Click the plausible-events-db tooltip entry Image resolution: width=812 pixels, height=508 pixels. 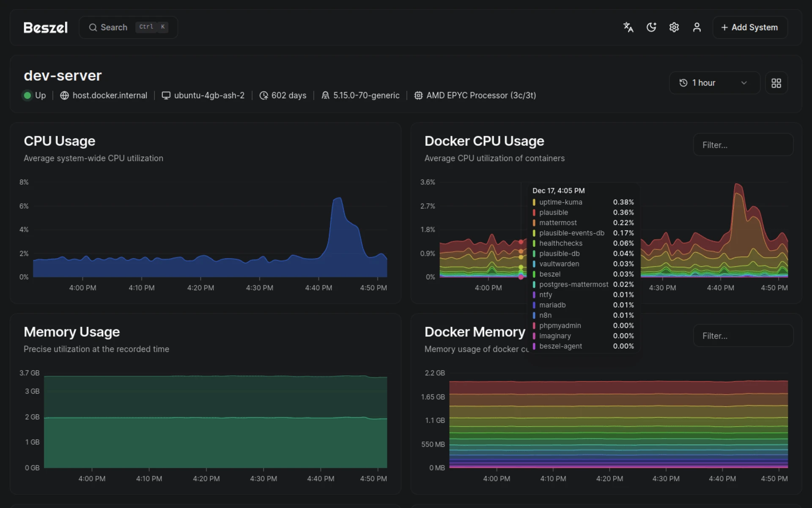[x=583, y=233]
